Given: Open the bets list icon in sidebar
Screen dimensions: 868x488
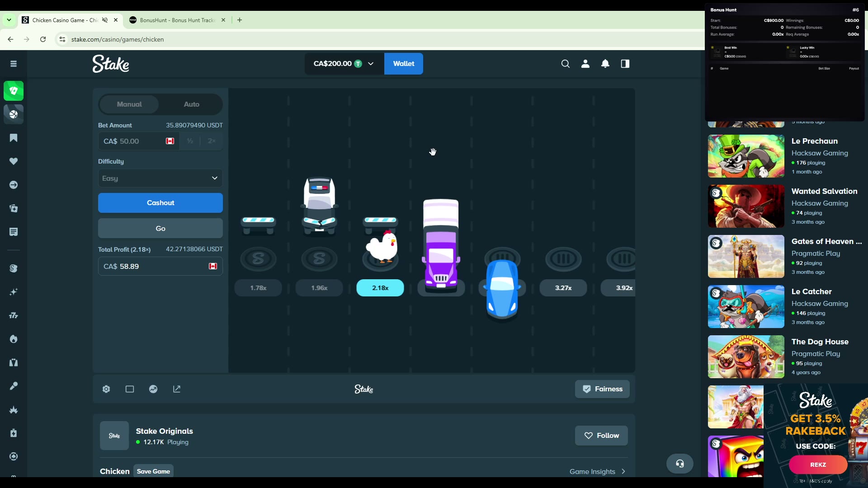Looking at the screenshot, I should 14,232.
